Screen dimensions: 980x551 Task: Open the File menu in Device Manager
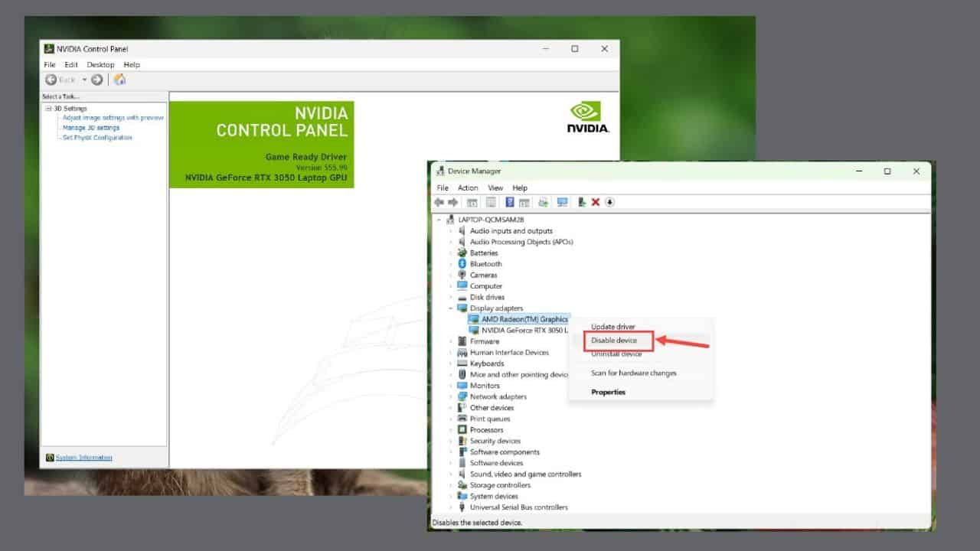(443, 188)
